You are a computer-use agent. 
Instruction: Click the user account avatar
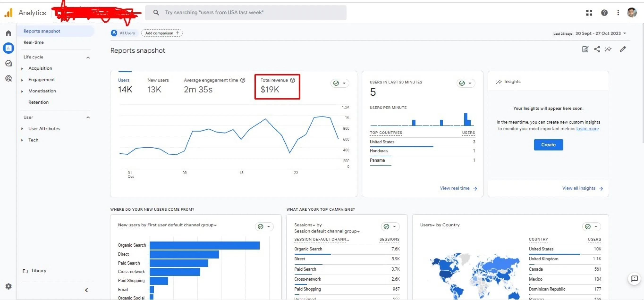632,12
